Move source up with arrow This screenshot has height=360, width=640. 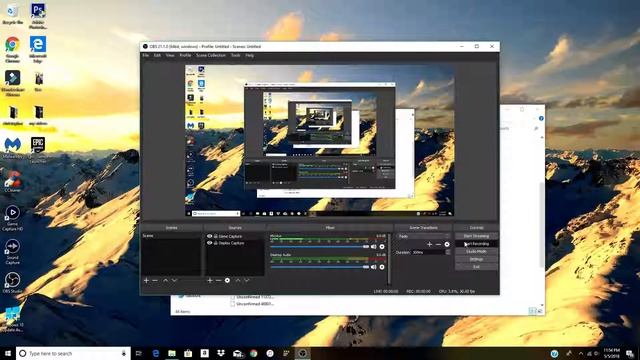coord(238,280)
